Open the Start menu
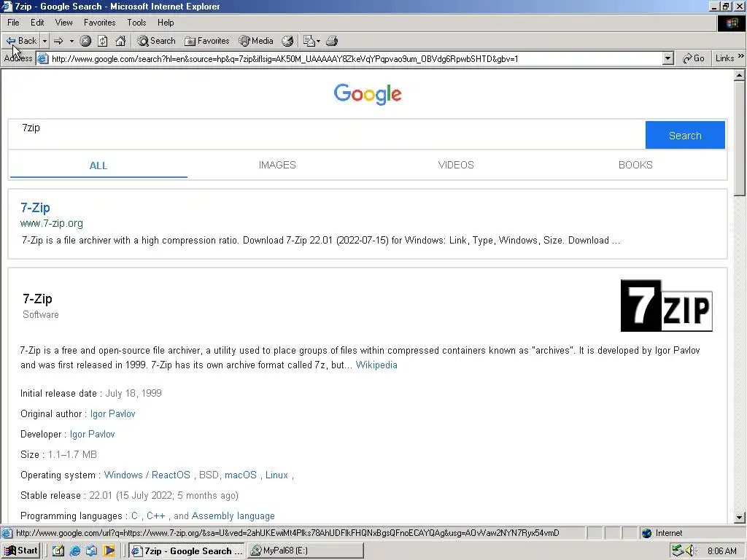The height and width of the screenshot is (560, 747). [x=21, y=551]
